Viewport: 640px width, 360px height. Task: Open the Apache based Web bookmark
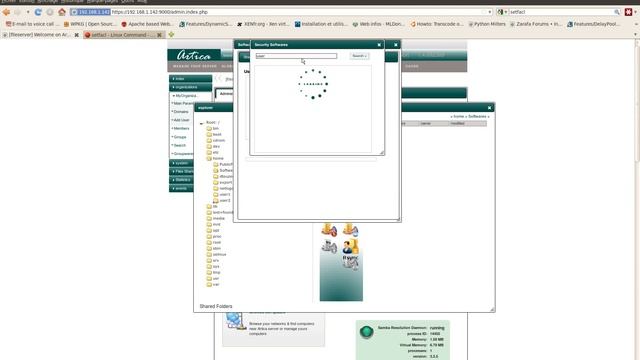coord(147,24)
